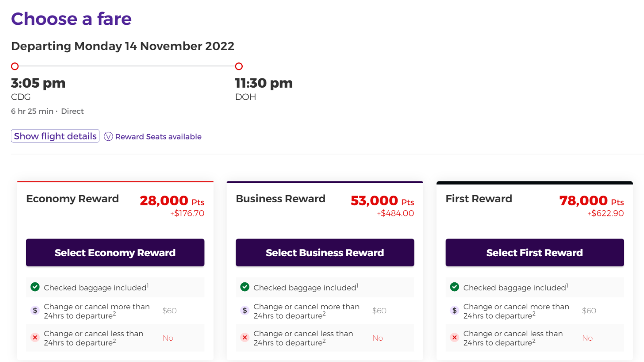Expand Show flight details
This screenshot has height=362, width=644.
pos(55,136)
